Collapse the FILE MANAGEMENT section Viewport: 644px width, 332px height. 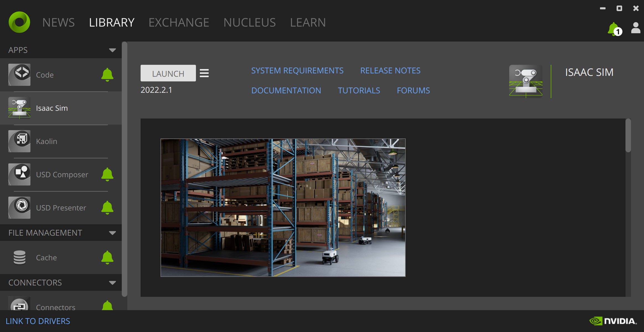click(112, 233)
